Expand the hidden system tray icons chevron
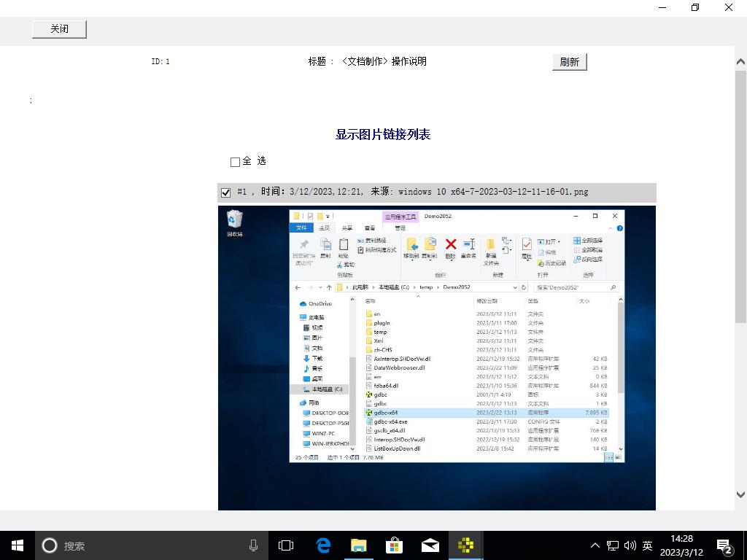 [595, 545]
